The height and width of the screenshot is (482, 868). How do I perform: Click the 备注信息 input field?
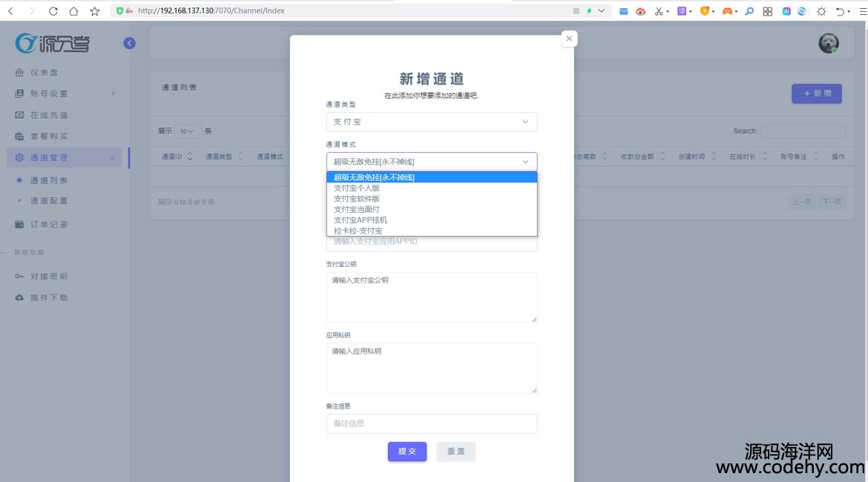pos(432,424)
